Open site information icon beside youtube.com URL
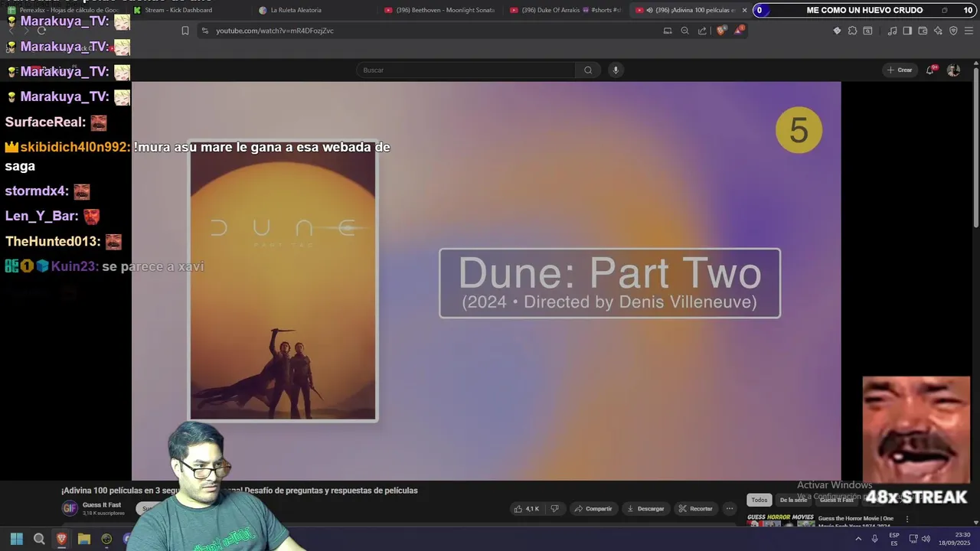The image size is (980, 551). (204, 31)
